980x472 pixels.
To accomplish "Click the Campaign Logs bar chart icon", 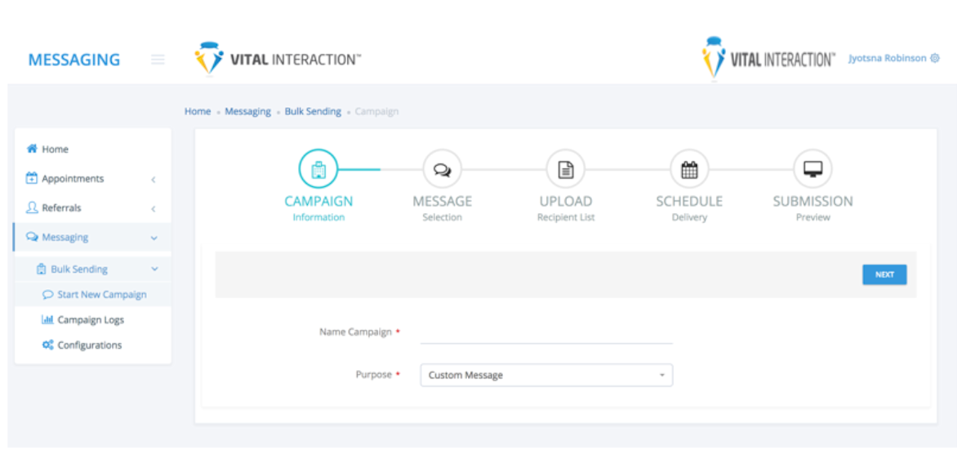I will tap(47, 320).
